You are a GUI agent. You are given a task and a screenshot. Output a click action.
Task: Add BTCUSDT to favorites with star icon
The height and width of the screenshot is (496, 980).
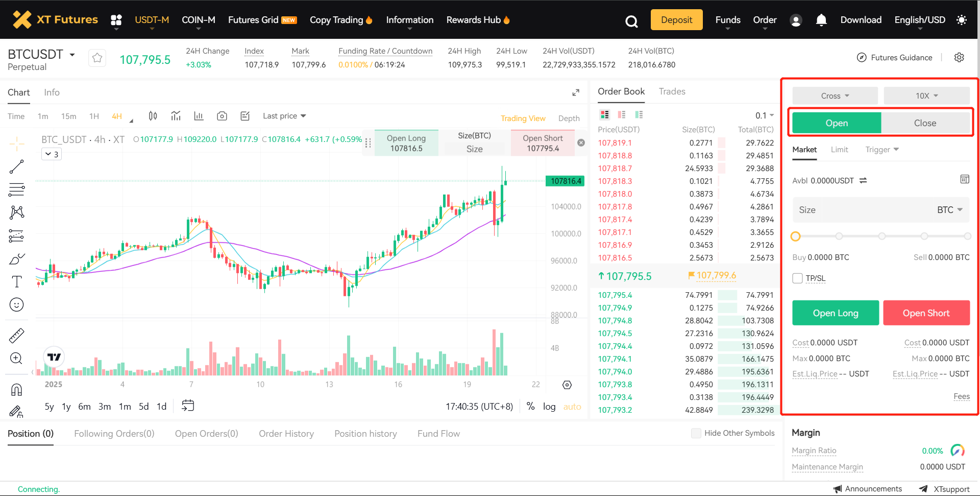[x=97, y=58]
